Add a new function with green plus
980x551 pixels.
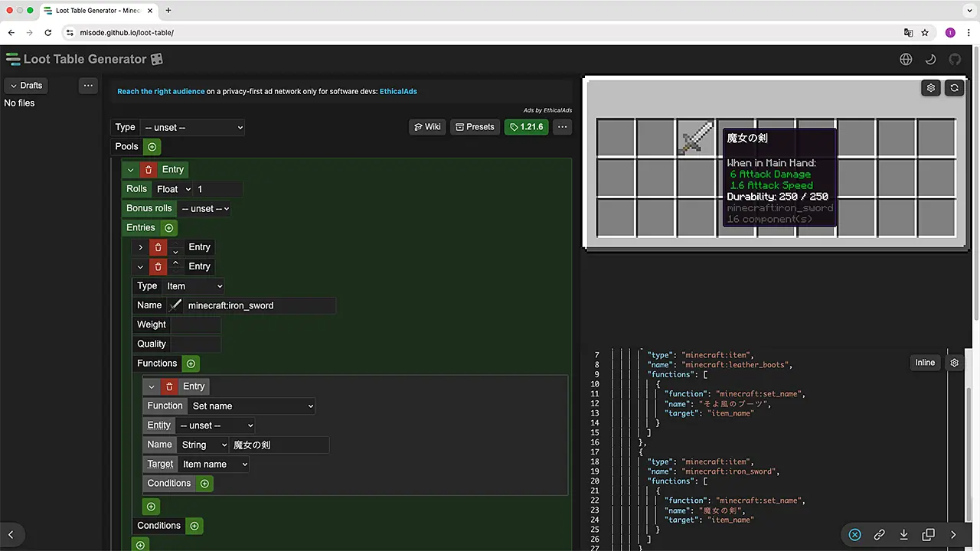pos(191,364)
